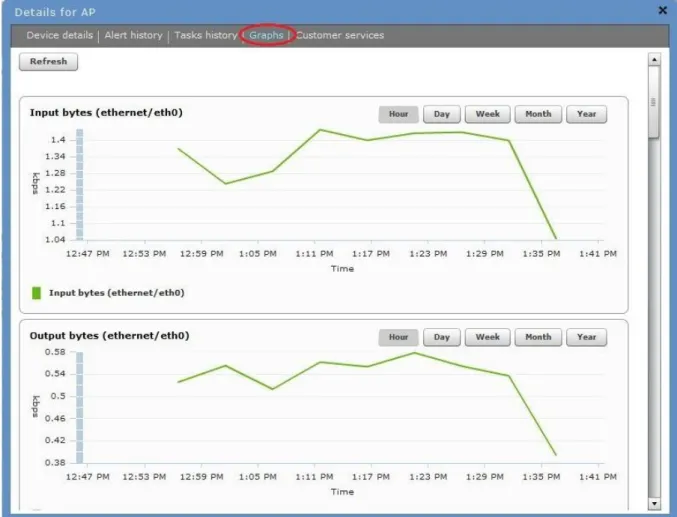The height and width of the screenshot is (517, 677).
Task: Select Month range for Input bytes graph
Action: coord(538,114)
